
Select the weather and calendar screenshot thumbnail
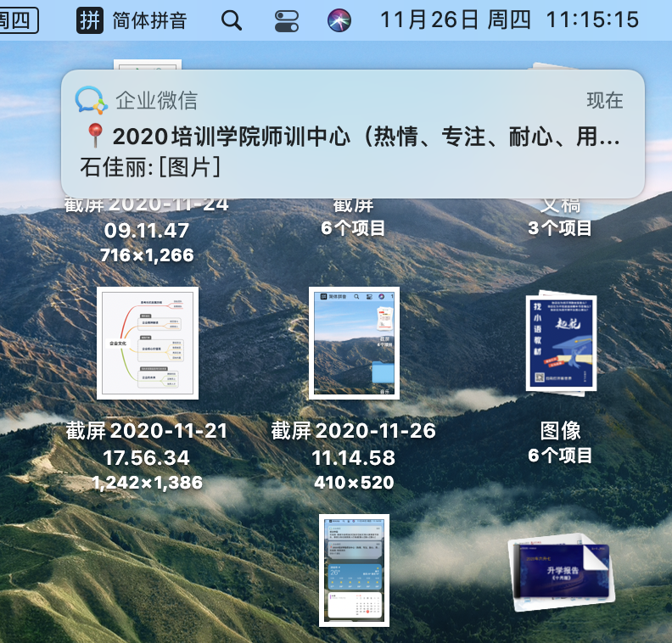354,569
